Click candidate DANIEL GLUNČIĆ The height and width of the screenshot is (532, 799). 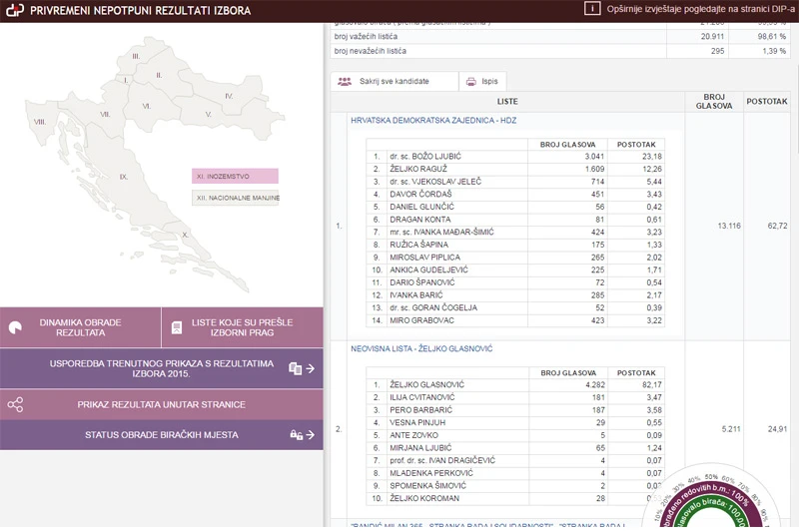tap(421, 207)
